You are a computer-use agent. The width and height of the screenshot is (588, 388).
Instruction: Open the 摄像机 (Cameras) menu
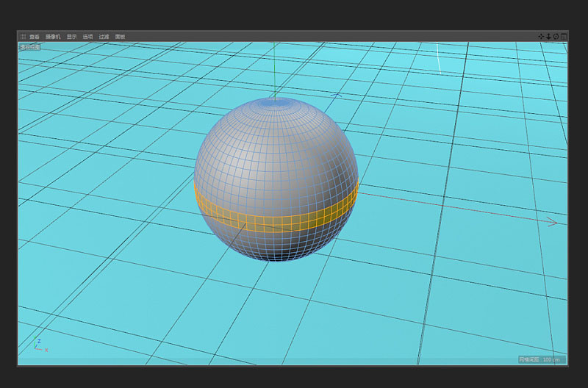(x=53, y=36)
